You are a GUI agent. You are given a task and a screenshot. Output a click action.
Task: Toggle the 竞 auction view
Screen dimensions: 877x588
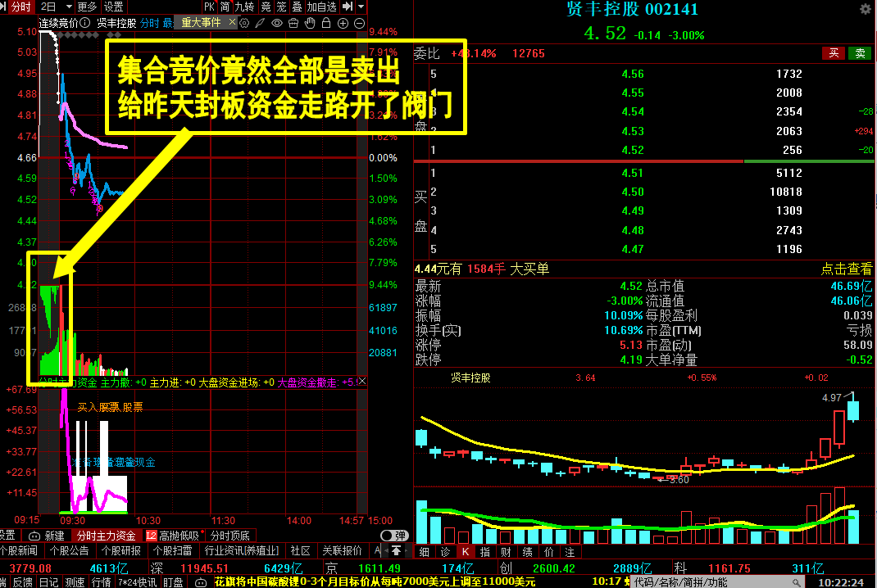tap(266, 7)
